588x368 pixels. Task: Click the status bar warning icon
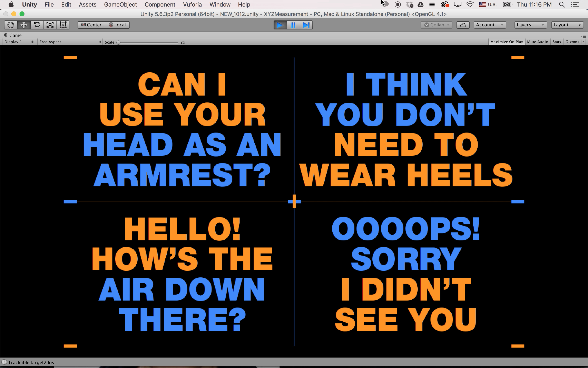4,362
